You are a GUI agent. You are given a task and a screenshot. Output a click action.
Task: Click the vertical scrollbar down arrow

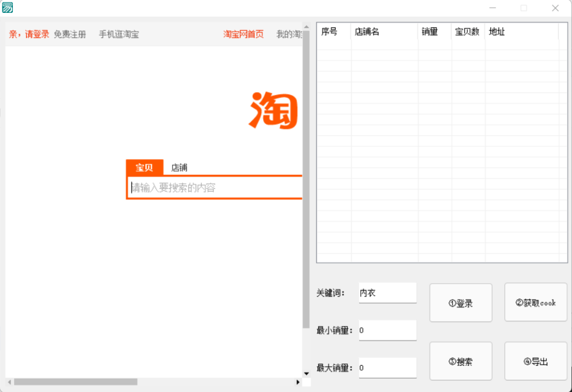click(x=306, y=373)
